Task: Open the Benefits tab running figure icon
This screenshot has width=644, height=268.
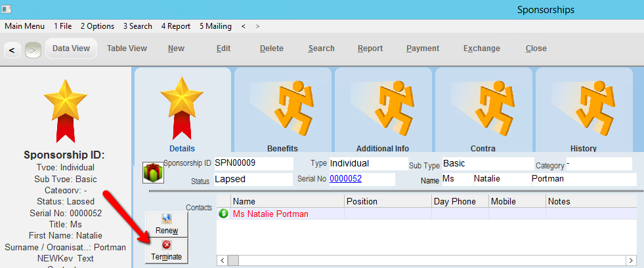Action: (282, 106)
